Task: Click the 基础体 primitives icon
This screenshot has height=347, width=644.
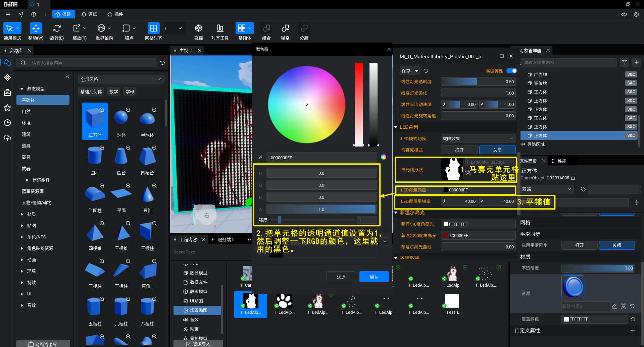Action: 242,28
